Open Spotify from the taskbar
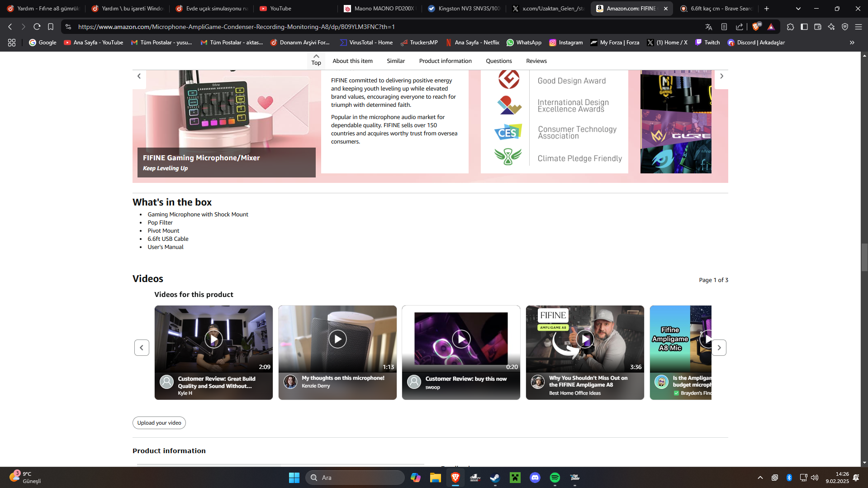Screen dimensions: 868x488 click(555, 478)
